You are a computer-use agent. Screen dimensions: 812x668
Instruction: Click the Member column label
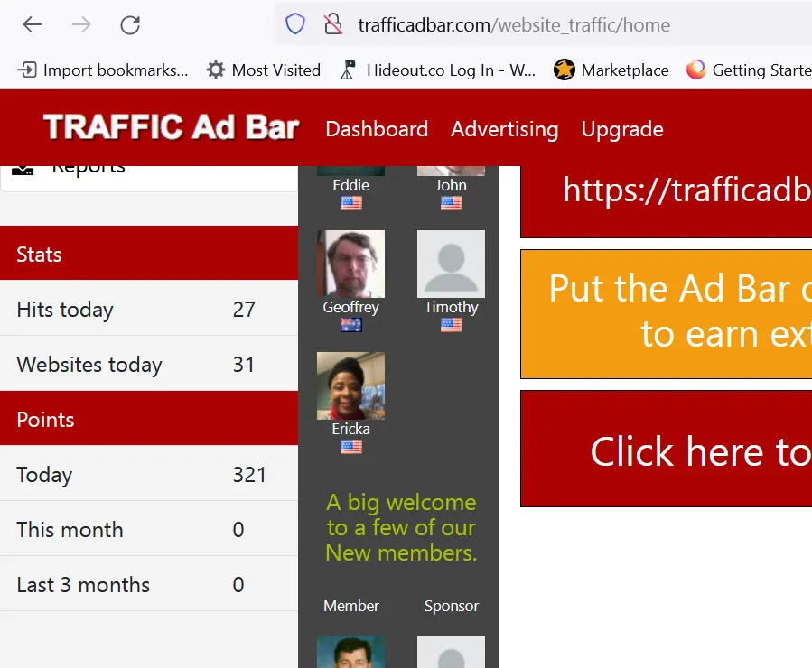tap(351, 606)
